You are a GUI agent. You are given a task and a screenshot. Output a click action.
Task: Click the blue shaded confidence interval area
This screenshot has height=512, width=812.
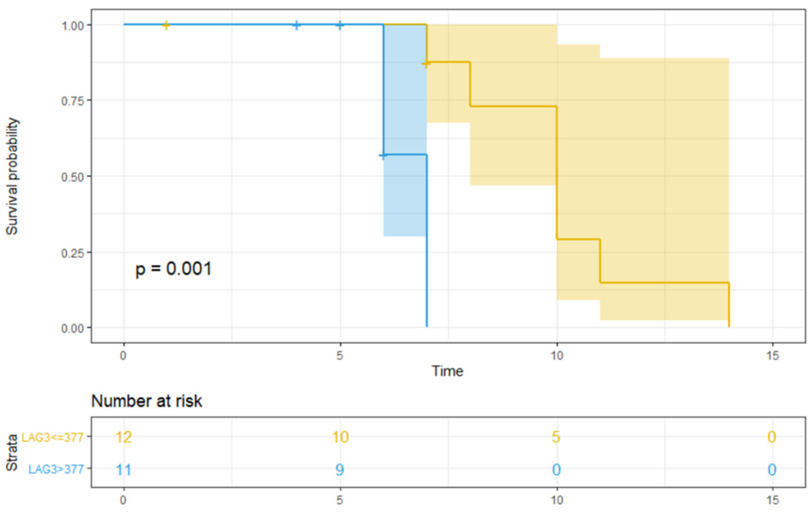[405, 130]
